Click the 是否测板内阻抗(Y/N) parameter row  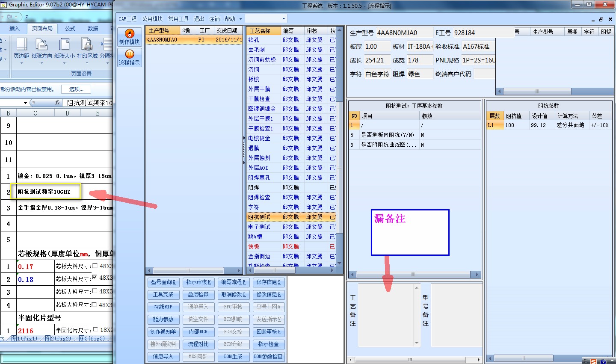(x=414, y=135)
